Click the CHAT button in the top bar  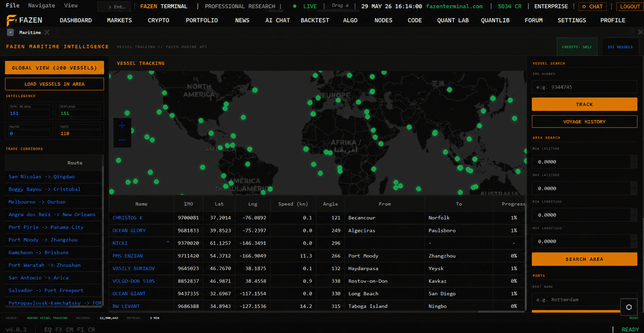click(592, 6)
